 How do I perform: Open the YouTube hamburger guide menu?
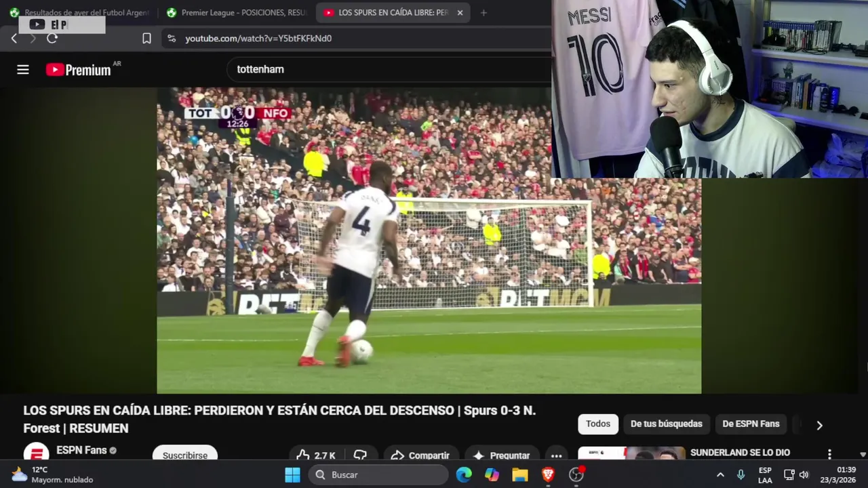click(x=23, y=69)
